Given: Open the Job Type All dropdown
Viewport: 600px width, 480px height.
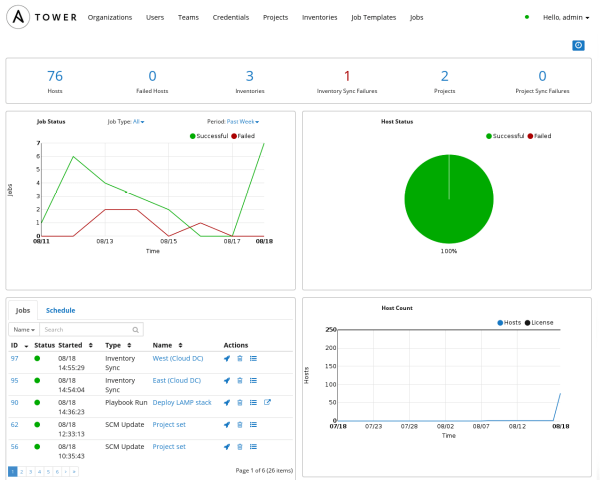Looking at the screenshot, I should pos(138,122).
